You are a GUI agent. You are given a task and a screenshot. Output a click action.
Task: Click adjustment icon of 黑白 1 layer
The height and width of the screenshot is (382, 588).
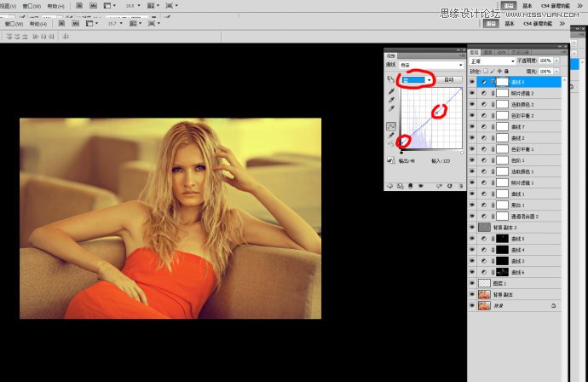coord(484,205)
